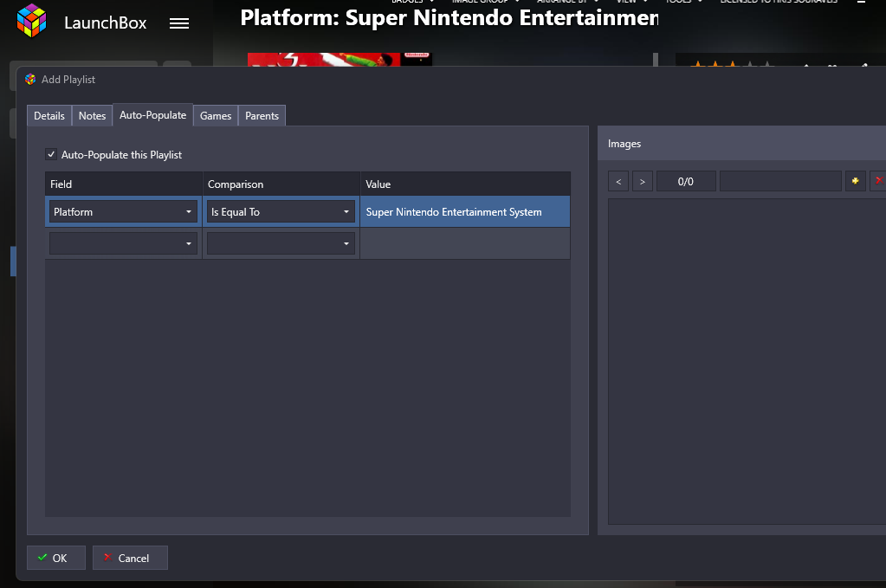
Task: Open the Is Equal To comparison dropdown
Action: coord(281,212)
